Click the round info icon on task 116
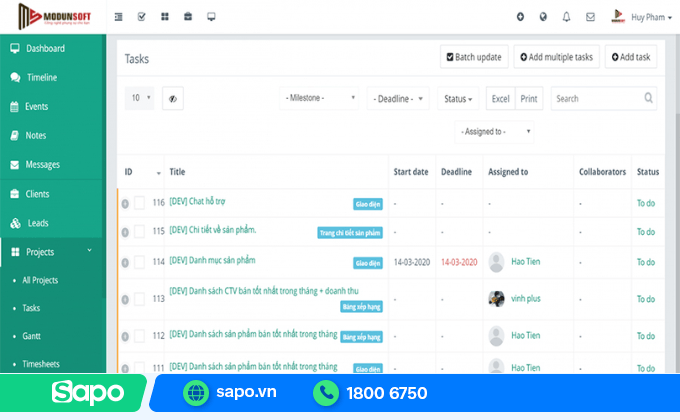The width and height of the screenshot is (680, 420). point(125,203)
